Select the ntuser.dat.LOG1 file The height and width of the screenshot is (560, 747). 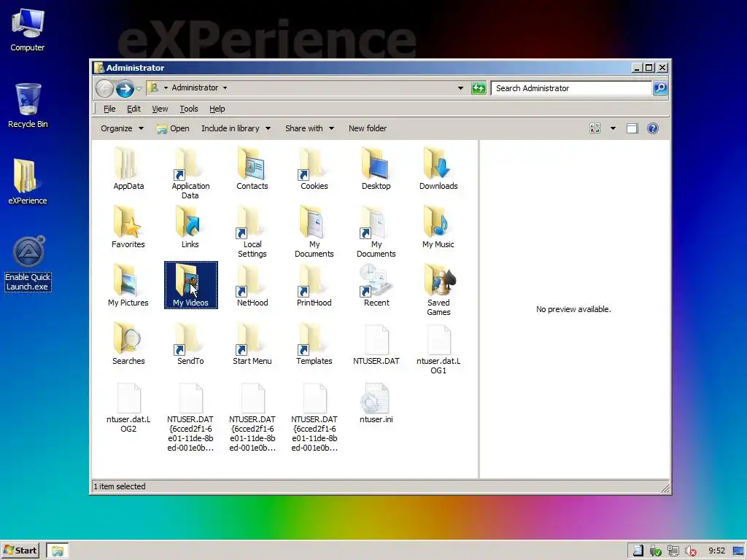[438, 349]
